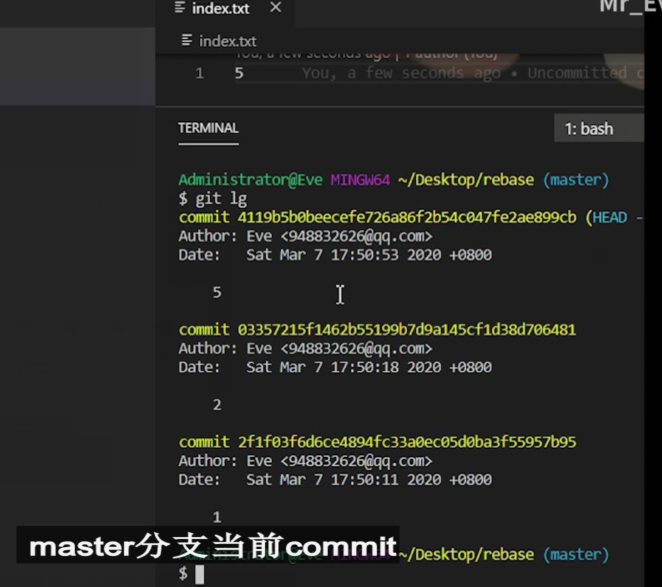Click '(master)' in the bottom prompt

(576, 554)
